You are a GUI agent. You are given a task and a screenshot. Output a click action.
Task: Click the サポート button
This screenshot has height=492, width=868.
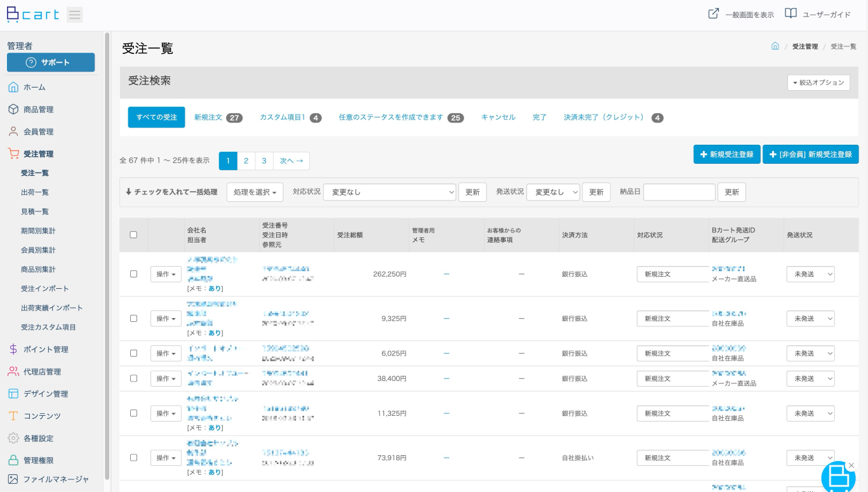point(51,62)
